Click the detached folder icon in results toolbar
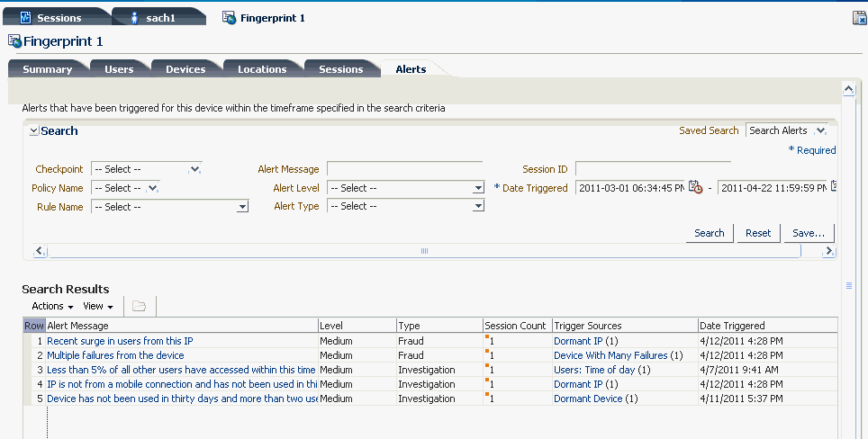868x439 pixels. [139, 306]
